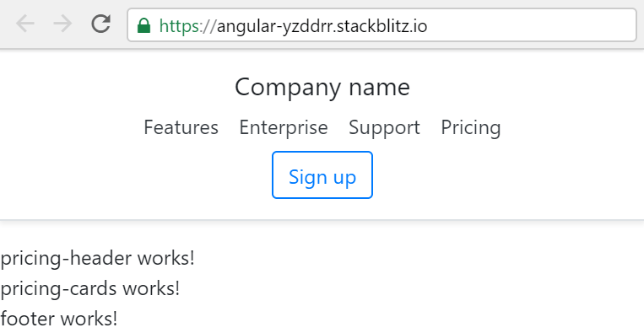Open site security info via green padlock
The image size is (644, 333).
pos(143,25)
